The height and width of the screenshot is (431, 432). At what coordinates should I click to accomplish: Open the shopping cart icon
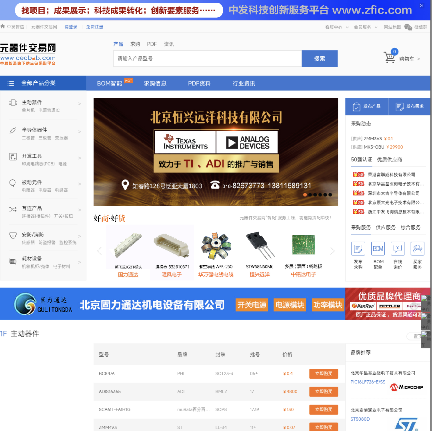click(389, 57)
